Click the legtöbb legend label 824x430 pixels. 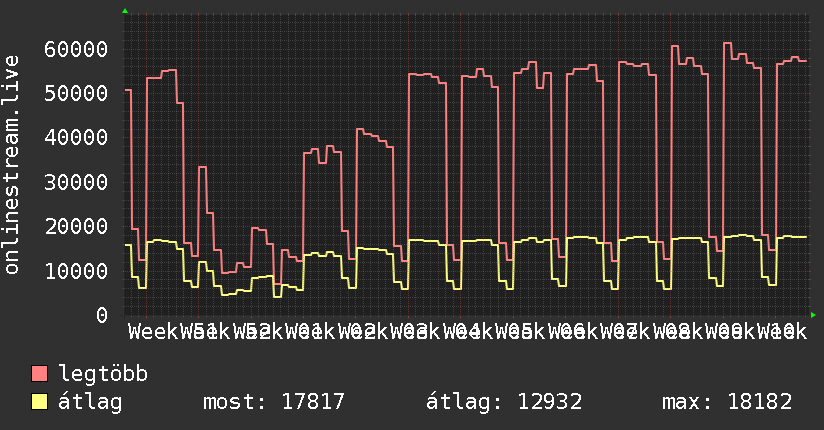(x=103, y=374)
